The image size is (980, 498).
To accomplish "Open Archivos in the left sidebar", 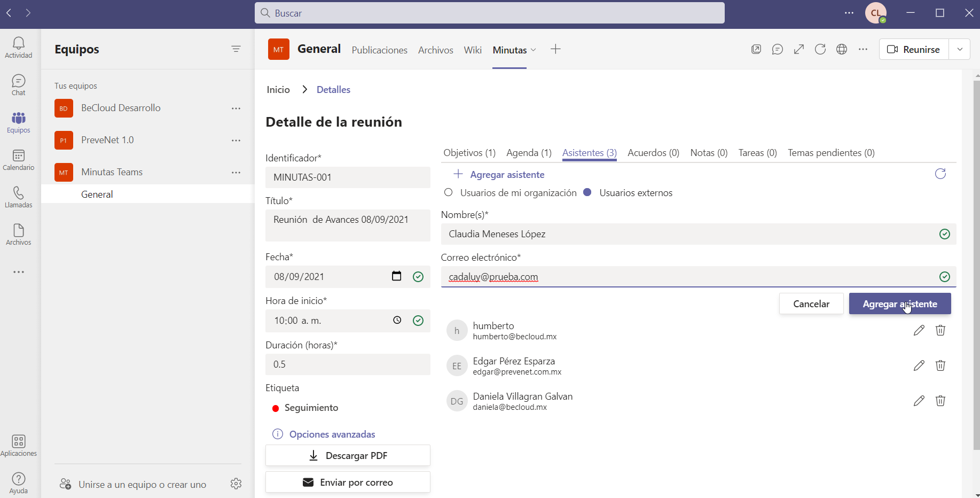I will coord(19,235).
